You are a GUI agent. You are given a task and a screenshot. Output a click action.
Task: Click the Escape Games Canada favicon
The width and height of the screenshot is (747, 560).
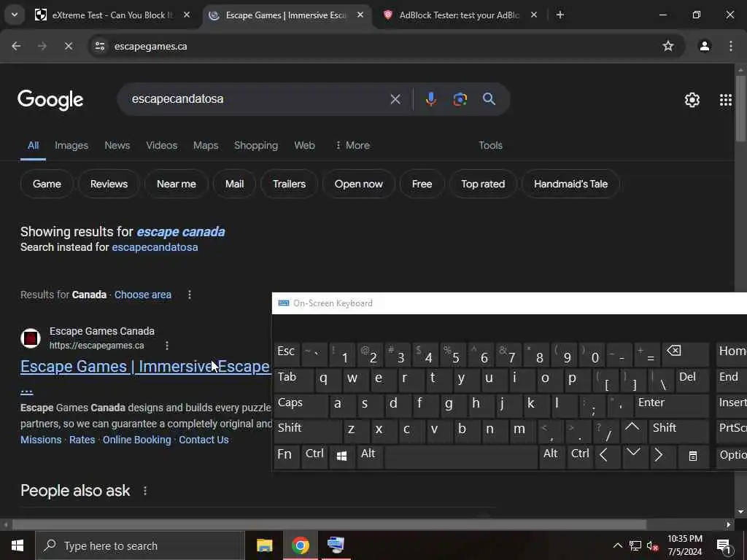tap(31, 338)
